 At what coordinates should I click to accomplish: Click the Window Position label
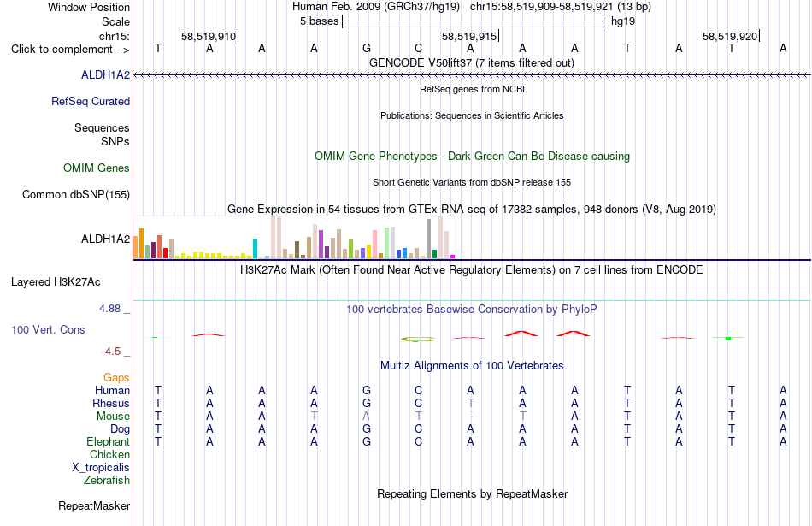[x=89, y=7]
